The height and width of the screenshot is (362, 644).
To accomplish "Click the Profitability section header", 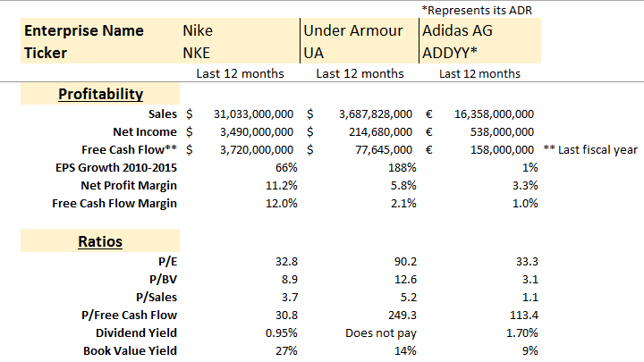I will click(100, 94).
